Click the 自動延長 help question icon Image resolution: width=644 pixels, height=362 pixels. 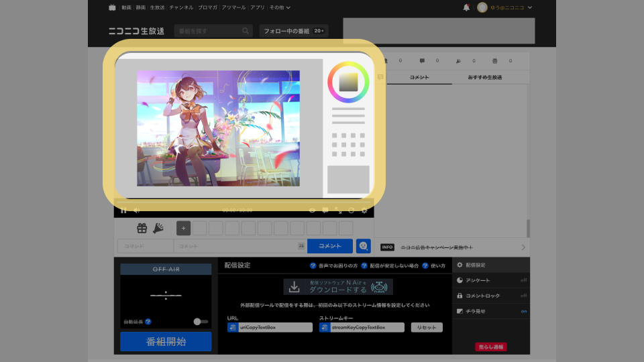pos(148,322)
